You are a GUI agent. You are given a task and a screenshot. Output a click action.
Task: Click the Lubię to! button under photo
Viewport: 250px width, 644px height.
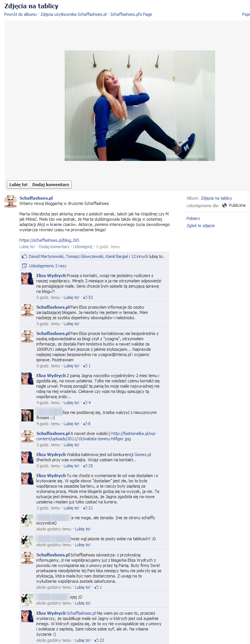tap(18, 185)
